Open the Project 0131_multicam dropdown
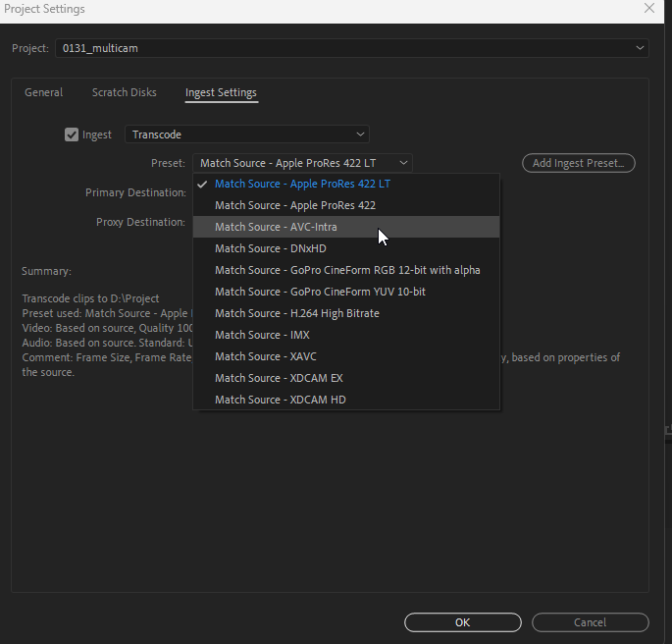Image resolution: width=672 pixels, height=644 pixels. pyautogui.click(x=352, y=48)
